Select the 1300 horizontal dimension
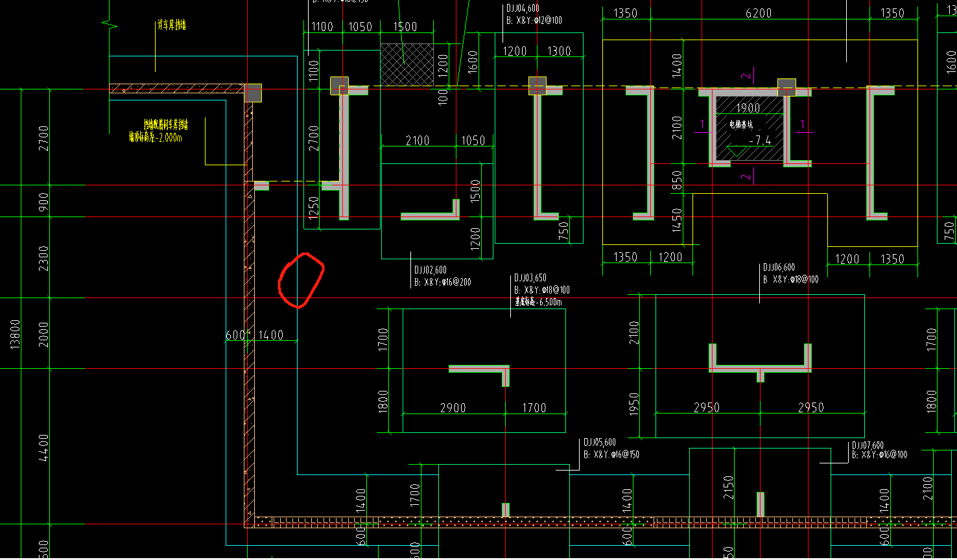 559,51
